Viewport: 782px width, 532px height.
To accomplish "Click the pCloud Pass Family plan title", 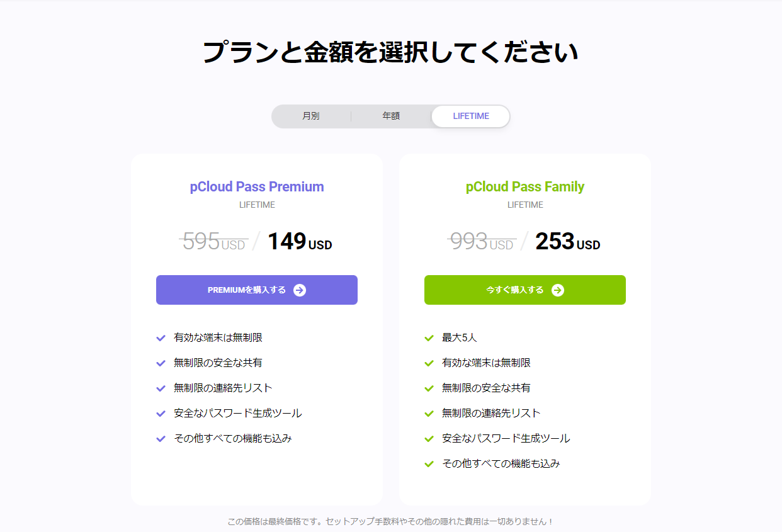I will click(525, 187).
